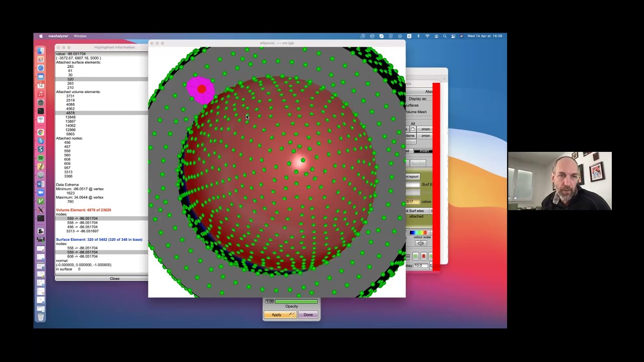Open Control Center in the menu bar
Viewport: 644px width, 362px height.
pyautogui.click(x=453, y=36)
